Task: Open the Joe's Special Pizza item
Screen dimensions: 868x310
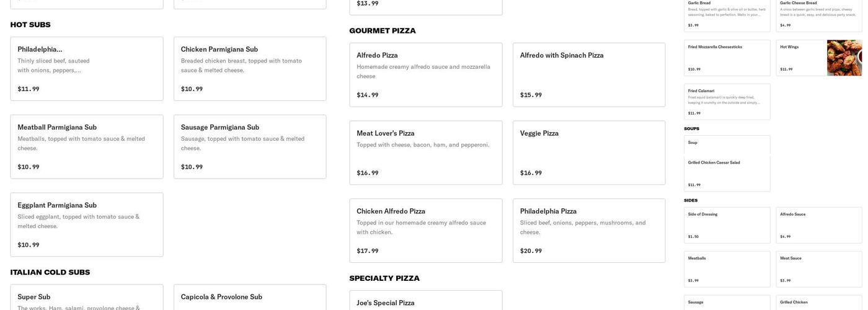Action: (426, 301)
